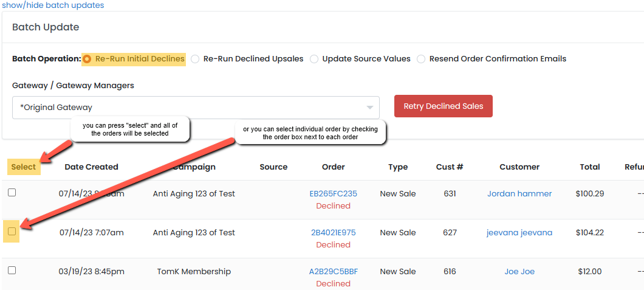Viewport: 644px width, 290px height.
Task: Click the Date Created column header
Action: (91, 167)
